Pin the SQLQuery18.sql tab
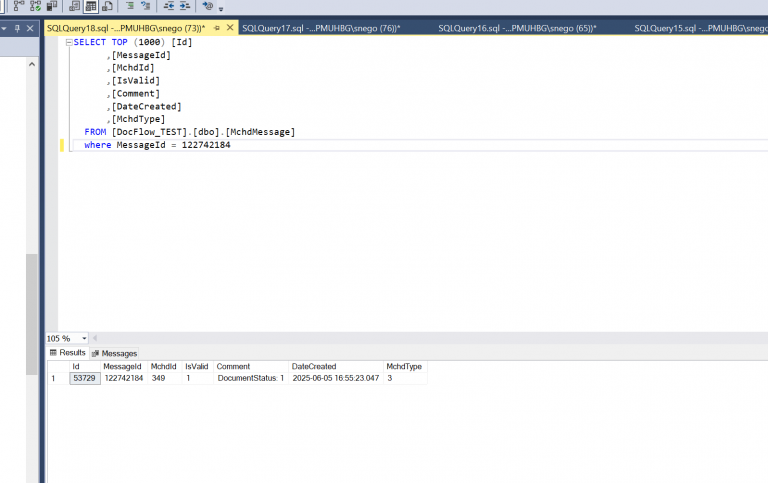768x483 pixels. (217, 28)
